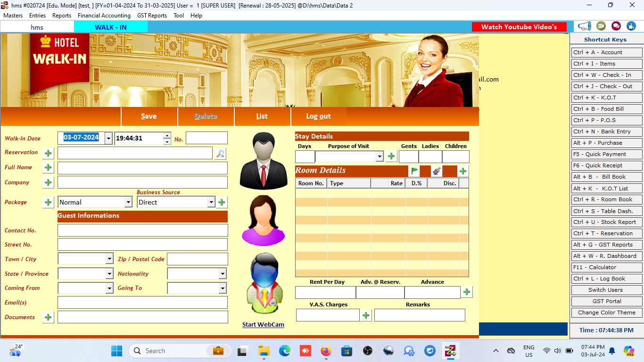
Task: Click the green plus next to Full Name
Action: (48, 167)
